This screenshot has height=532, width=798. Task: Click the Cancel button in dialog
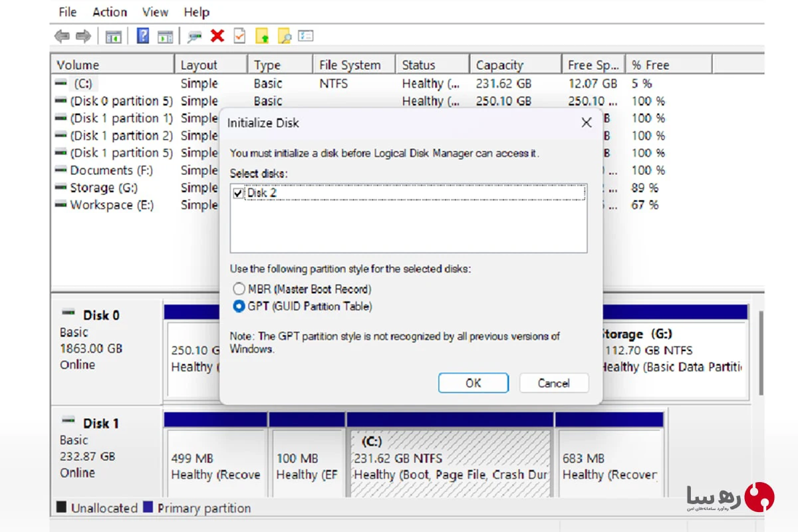click(x=554, y=383)
